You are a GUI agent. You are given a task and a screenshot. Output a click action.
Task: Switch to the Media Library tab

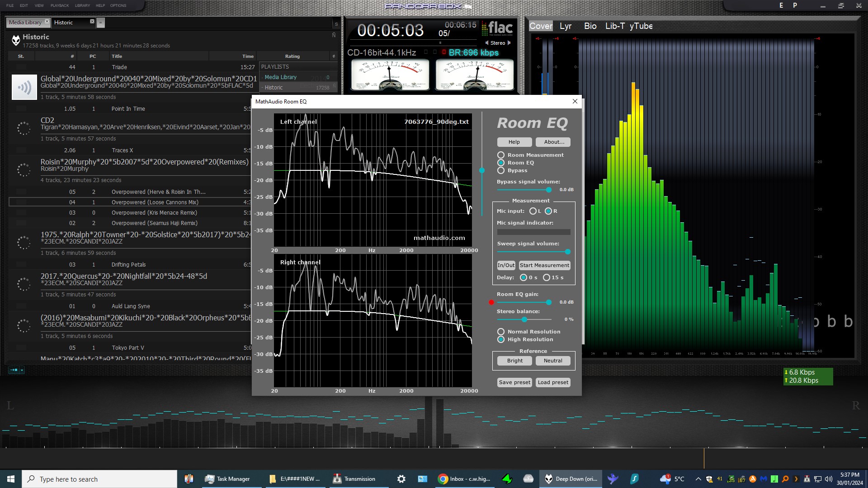tap(25, 22)
